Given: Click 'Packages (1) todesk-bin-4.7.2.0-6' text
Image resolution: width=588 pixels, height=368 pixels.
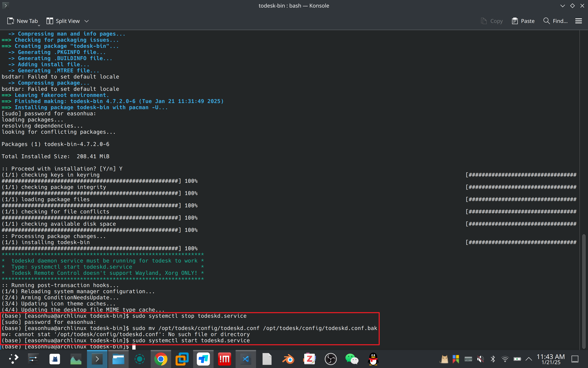Looking at the screenshot, I should [x=55, y=144].
